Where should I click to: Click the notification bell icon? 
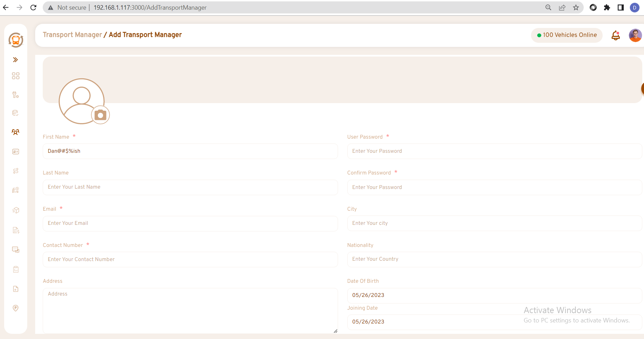(615, 35)
